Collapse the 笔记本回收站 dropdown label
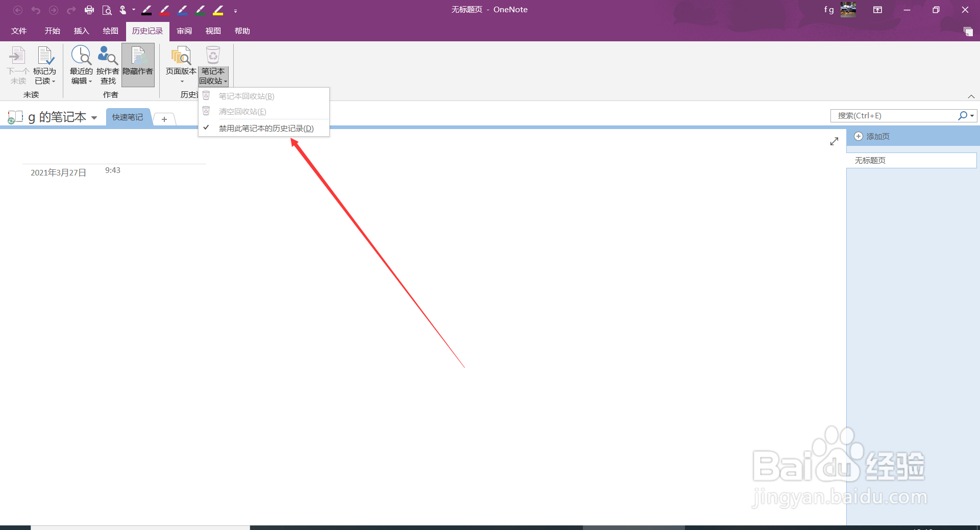Viewport: 980px width, 530px height. pos(213,76)
